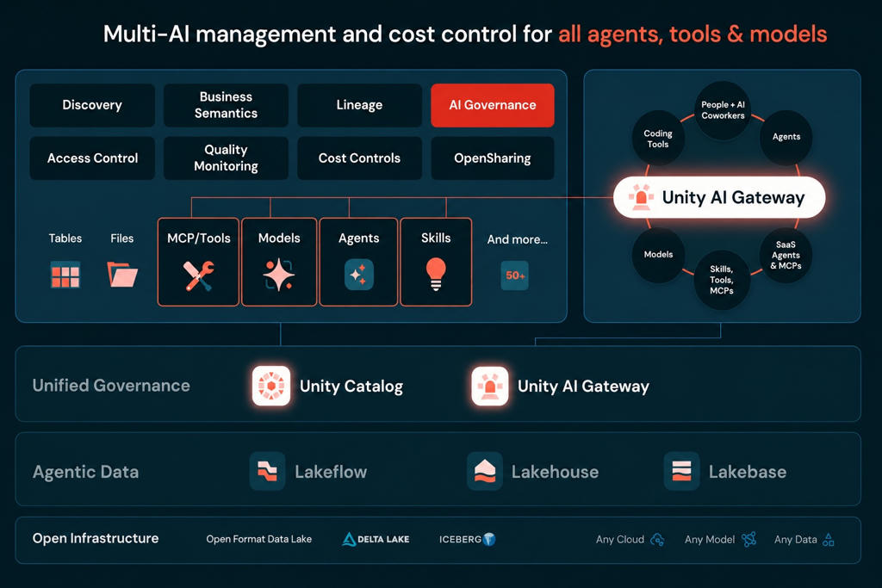Select the OpenSharing box

tap(493, 158)
